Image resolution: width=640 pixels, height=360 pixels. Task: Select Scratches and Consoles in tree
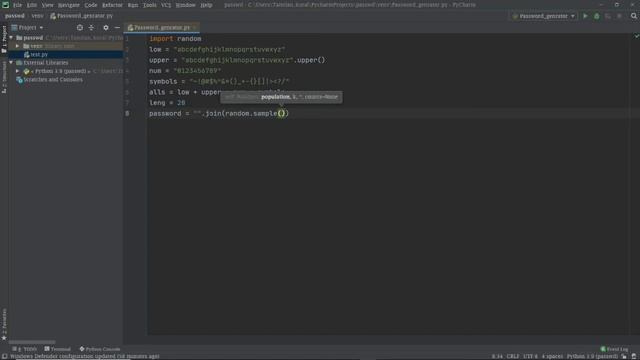coord(53,80)
